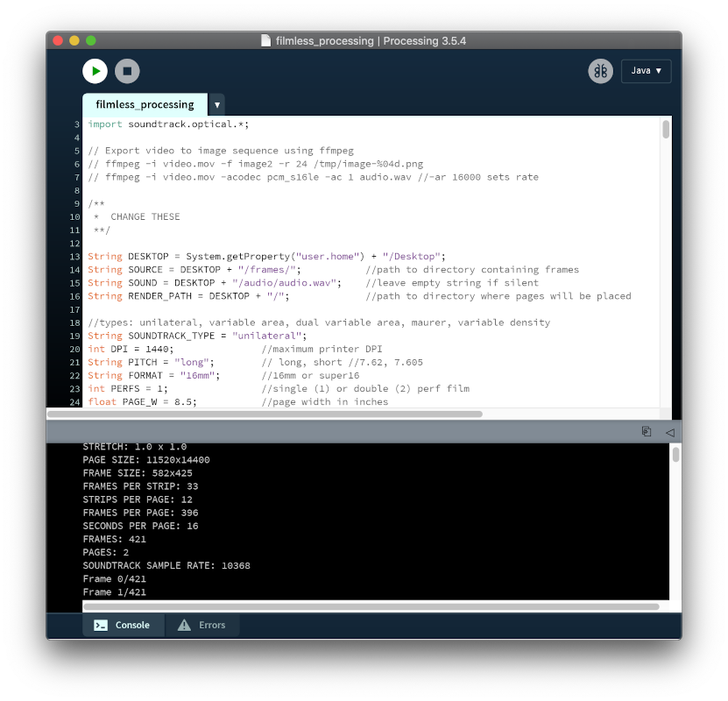Click the console horizontal scrollbar

click(x=371, y=606)
